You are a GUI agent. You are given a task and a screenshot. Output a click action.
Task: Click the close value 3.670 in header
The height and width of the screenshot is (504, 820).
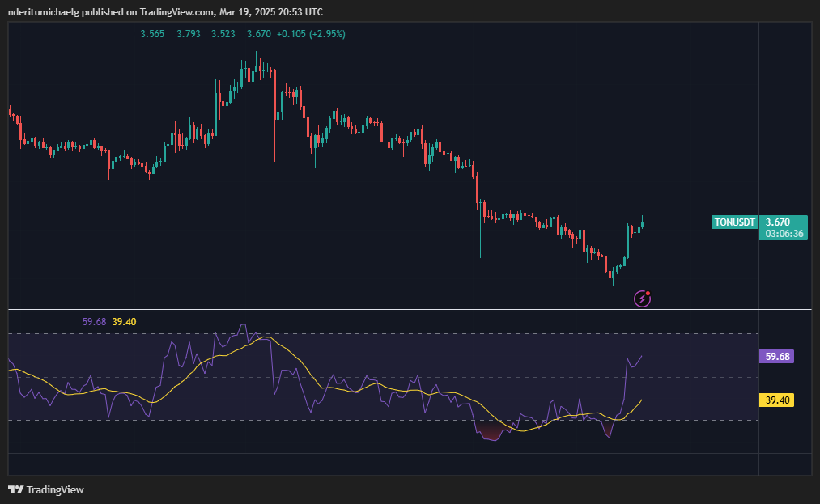click(259, 34)
